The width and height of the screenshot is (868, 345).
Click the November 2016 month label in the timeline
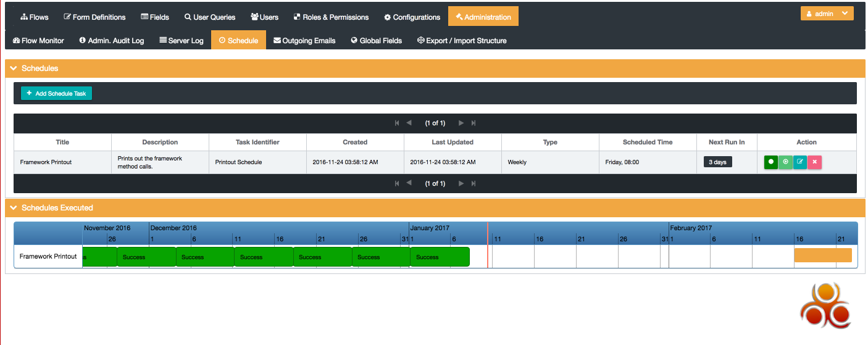pyautogui.click(x=107, y=228)
